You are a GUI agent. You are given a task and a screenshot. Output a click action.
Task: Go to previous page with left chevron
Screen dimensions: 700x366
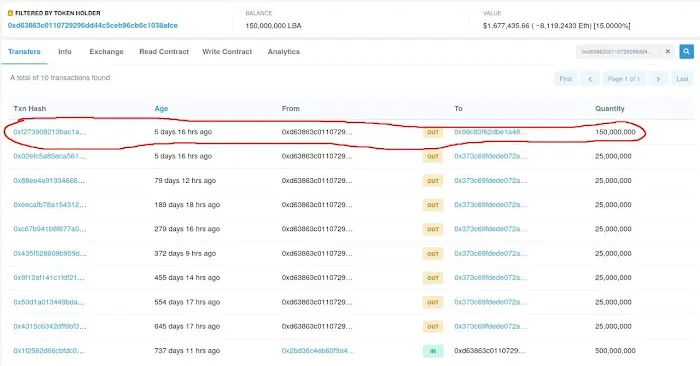tap(590, 79)
